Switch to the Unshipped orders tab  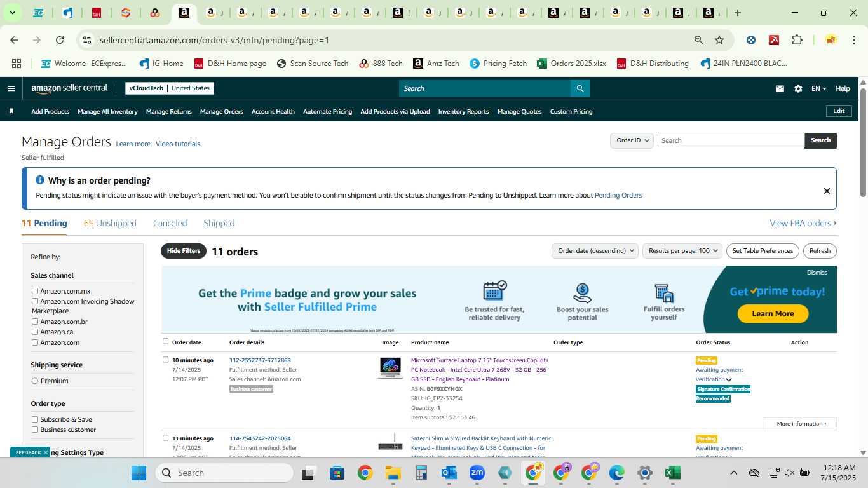point(110,223)
